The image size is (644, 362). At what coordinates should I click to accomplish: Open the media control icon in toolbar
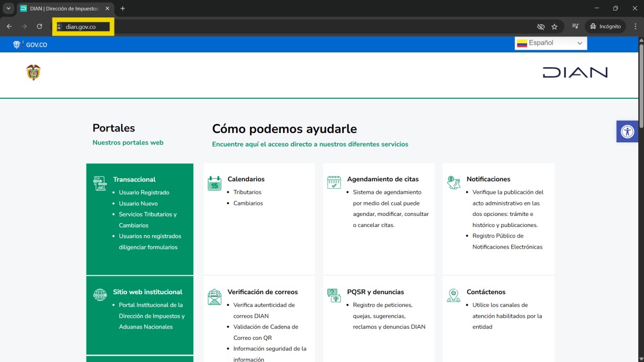pyautogui.click(x=575, y=26)
